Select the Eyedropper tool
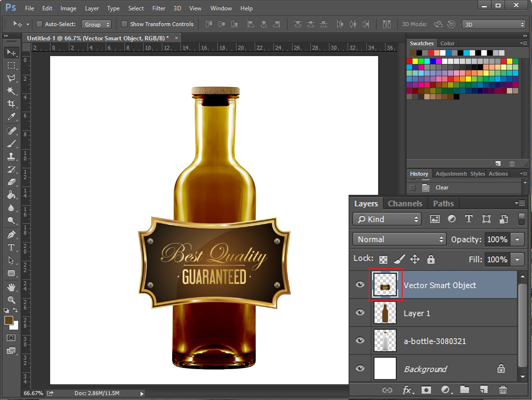This screenshot has width=532, height=400. click(x=11, y=117)
